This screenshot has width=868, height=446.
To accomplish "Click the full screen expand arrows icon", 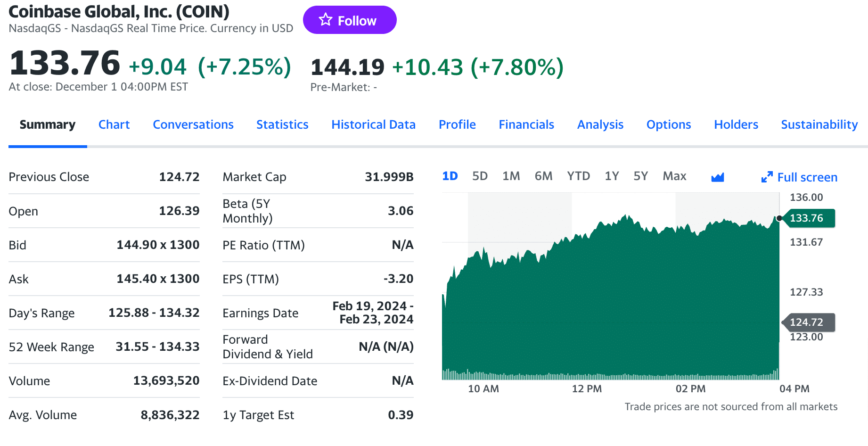I will point(767,177).
